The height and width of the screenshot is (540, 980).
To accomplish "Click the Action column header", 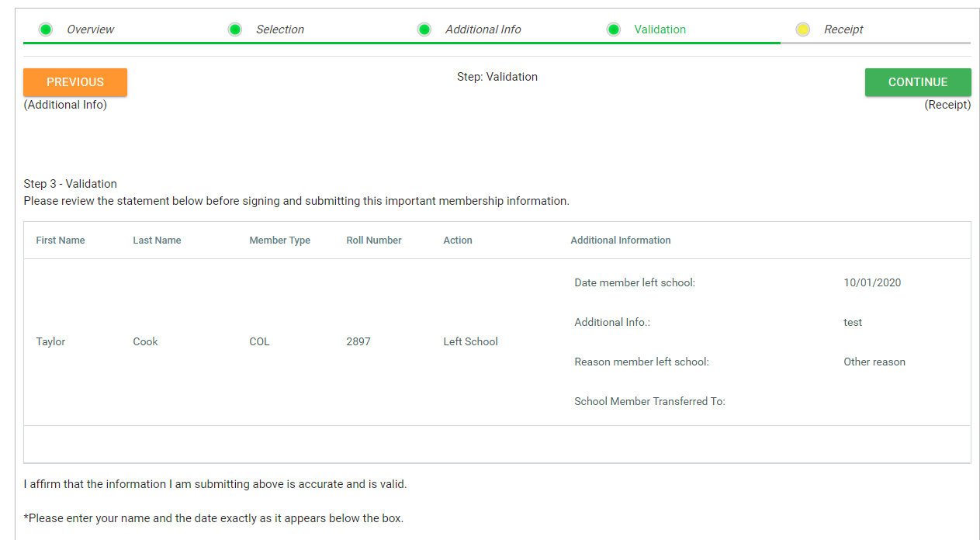I will tap(458, 241).
